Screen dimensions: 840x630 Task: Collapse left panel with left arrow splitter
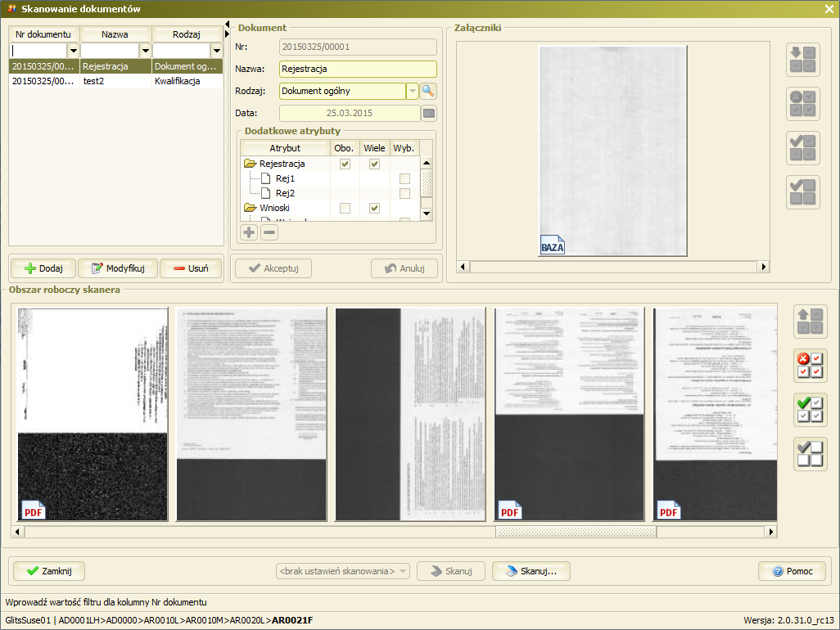pyautogui.click(x=227, y=24)
